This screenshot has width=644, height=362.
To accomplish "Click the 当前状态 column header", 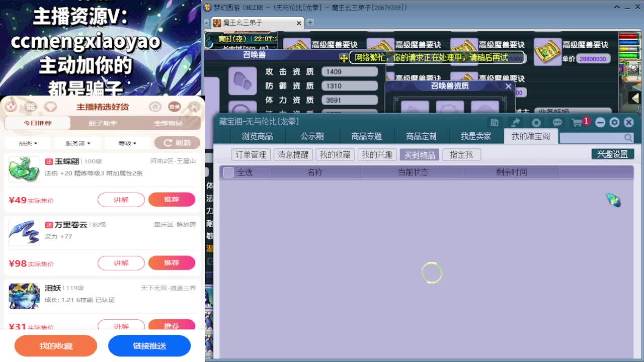I will coord(413,172).
